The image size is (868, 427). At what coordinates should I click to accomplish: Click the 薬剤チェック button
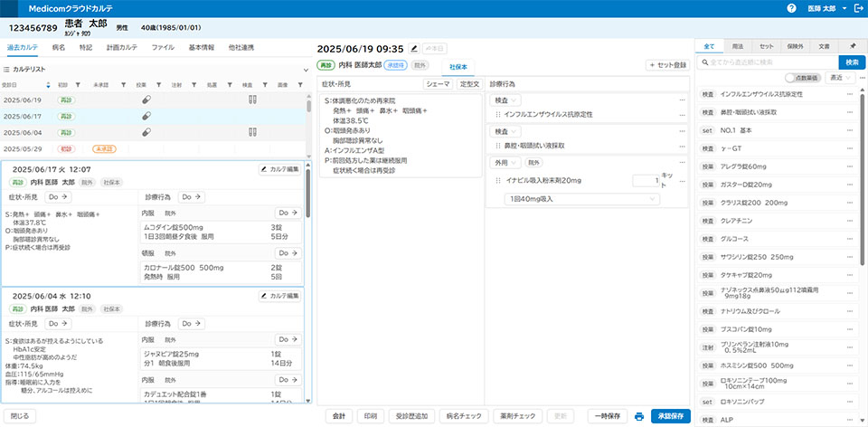(518, 416)
